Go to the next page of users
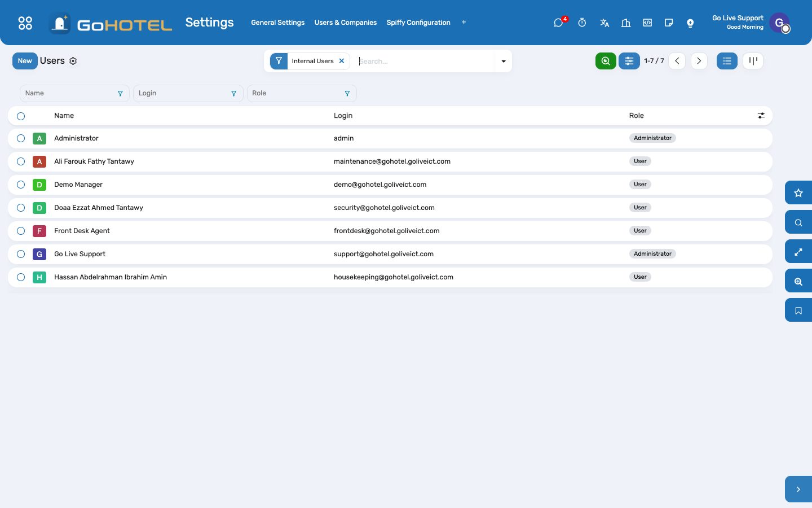Screen dimensions: 812x508 tap(699, 61)
